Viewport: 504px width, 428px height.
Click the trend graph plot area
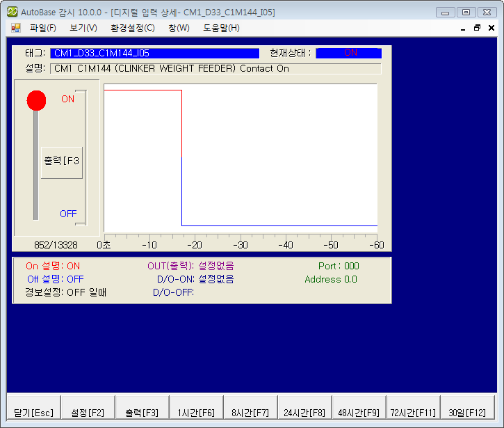click(x=241, y=158)
